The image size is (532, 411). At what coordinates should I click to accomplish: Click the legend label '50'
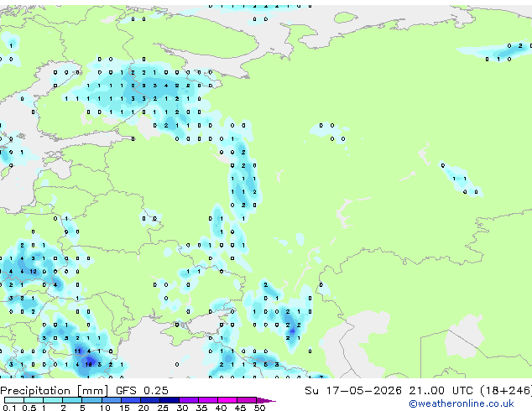coord(259,408)
